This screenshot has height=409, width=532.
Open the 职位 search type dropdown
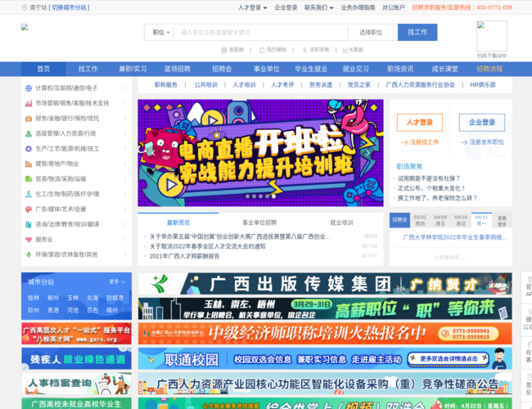(x=160, y=33)
